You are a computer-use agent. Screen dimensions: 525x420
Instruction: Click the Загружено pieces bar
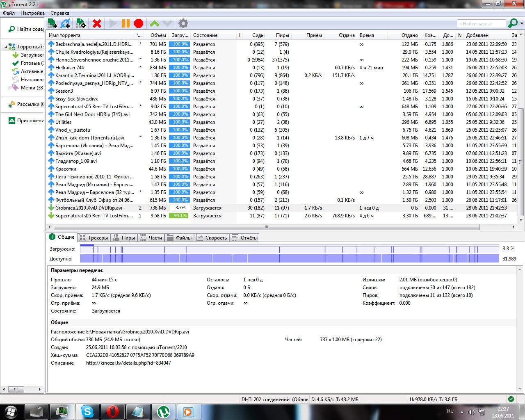coord(290,249)
